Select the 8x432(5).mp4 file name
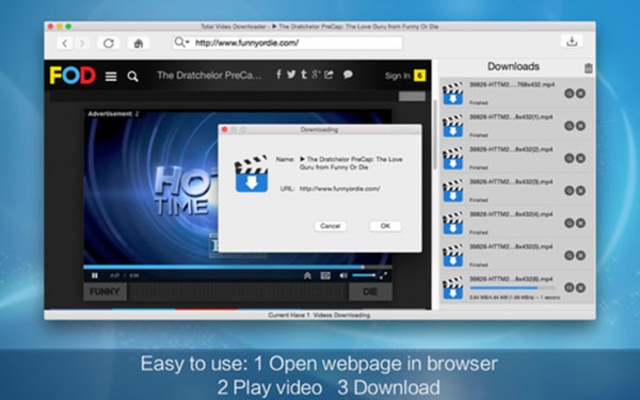The width and height of the screenshot is (640, 400). tap(511, 247)
